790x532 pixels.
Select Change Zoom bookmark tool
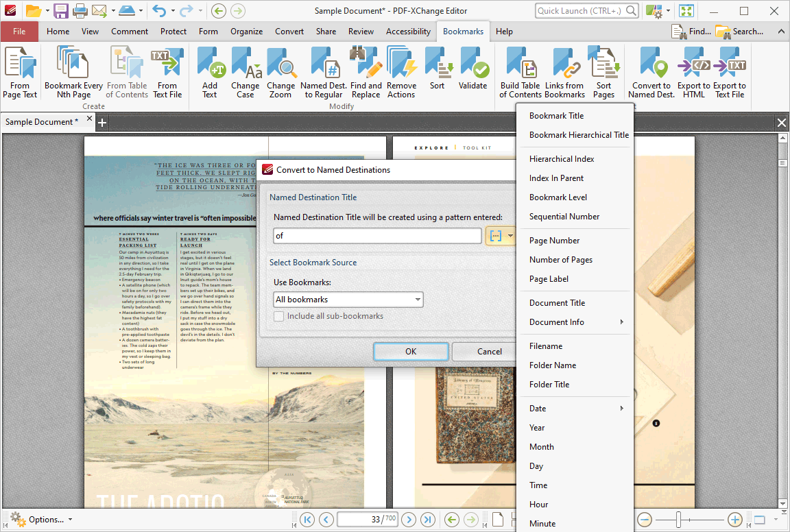280,73
